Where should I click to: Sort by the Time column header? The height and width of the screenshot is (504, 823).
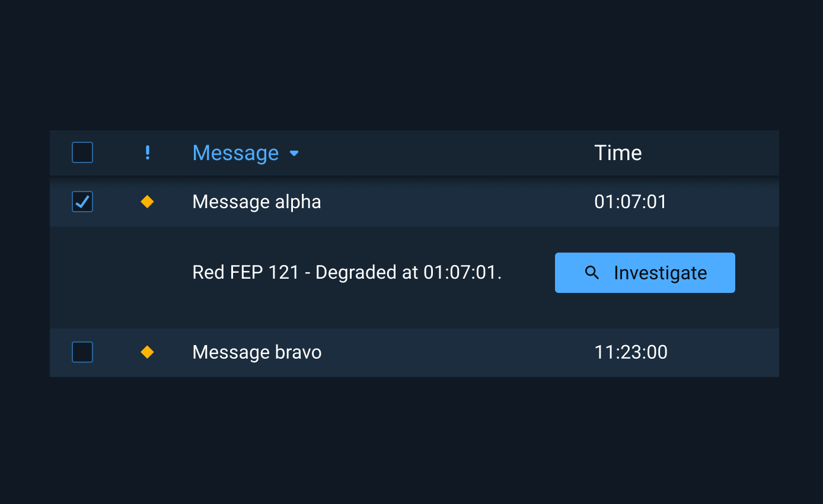[x=618, y=153]
